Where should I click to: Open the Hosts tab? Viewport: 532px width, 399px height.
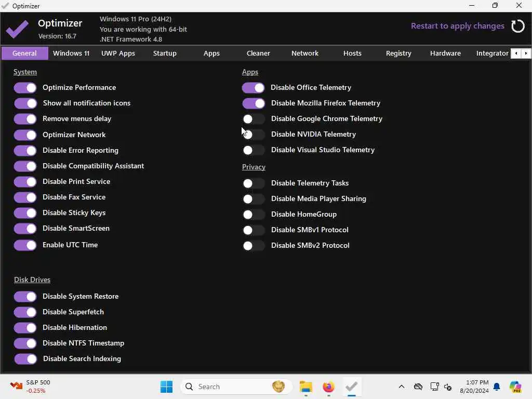tap(352, 54)
